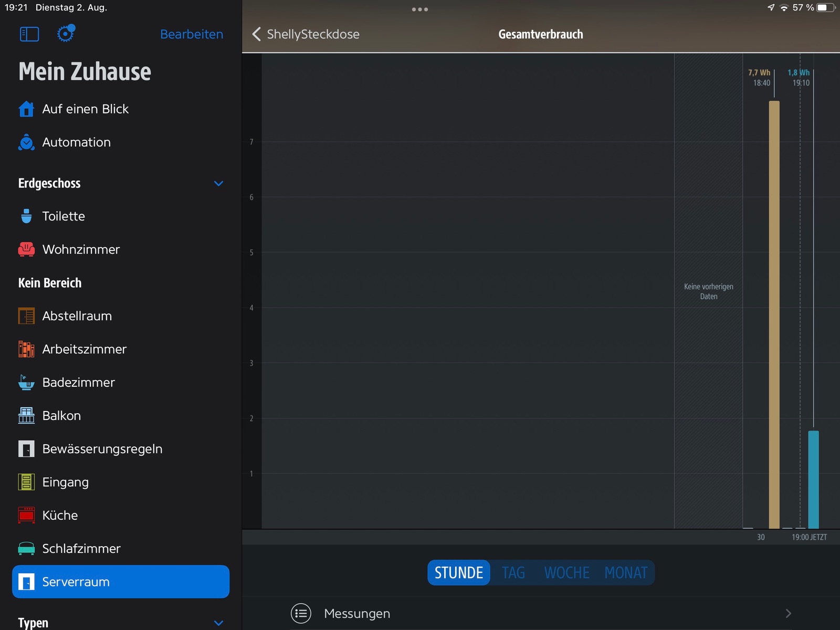Viewport: 840px width, 630px height.
Task: Open the Schlafzimmer bed icon
Action: pyautogui.click(x=26, y=549)
